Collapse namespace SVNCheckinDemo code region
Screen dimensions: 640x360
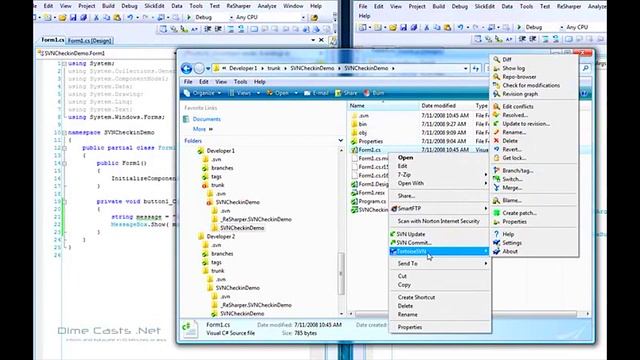point(64,133)
